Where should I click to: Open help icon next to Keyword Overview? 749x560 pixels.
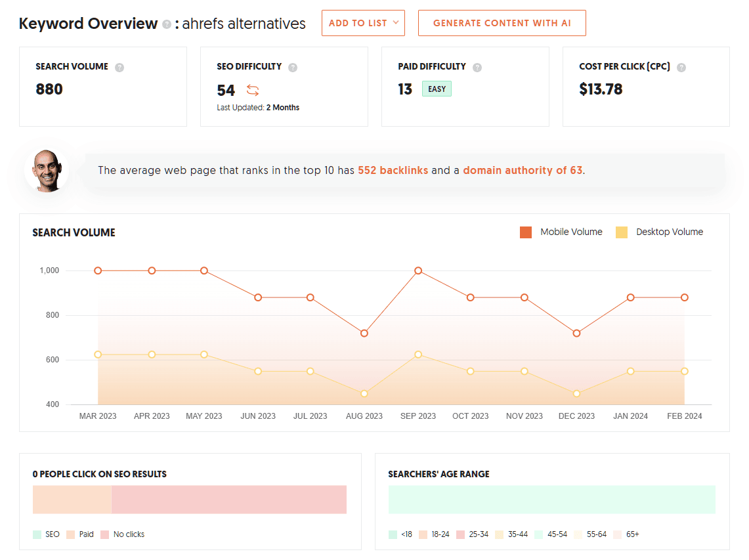coord(167,24)
